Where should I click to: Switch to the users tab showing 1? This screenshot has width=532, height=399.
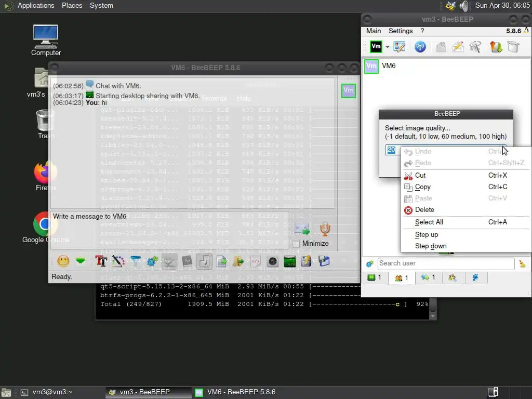(x=402, y=278)
